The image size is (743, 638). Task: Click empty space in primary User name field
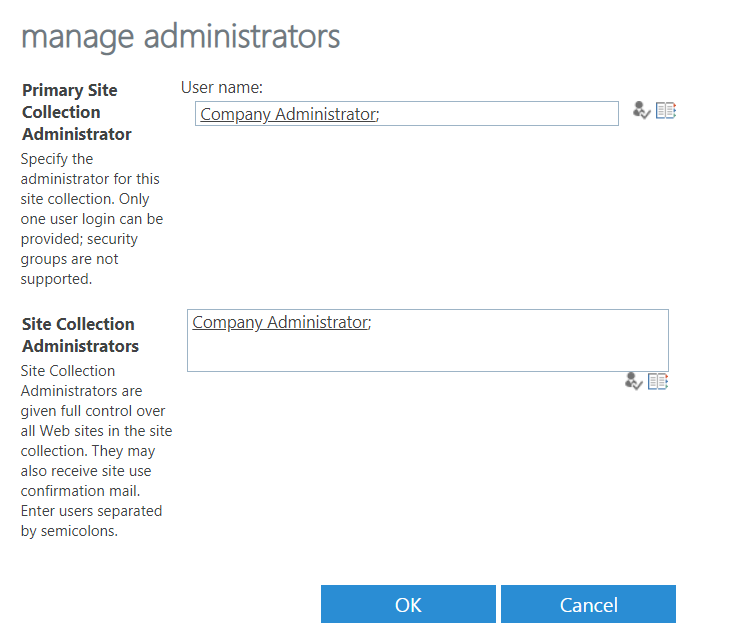pos(500,114)
